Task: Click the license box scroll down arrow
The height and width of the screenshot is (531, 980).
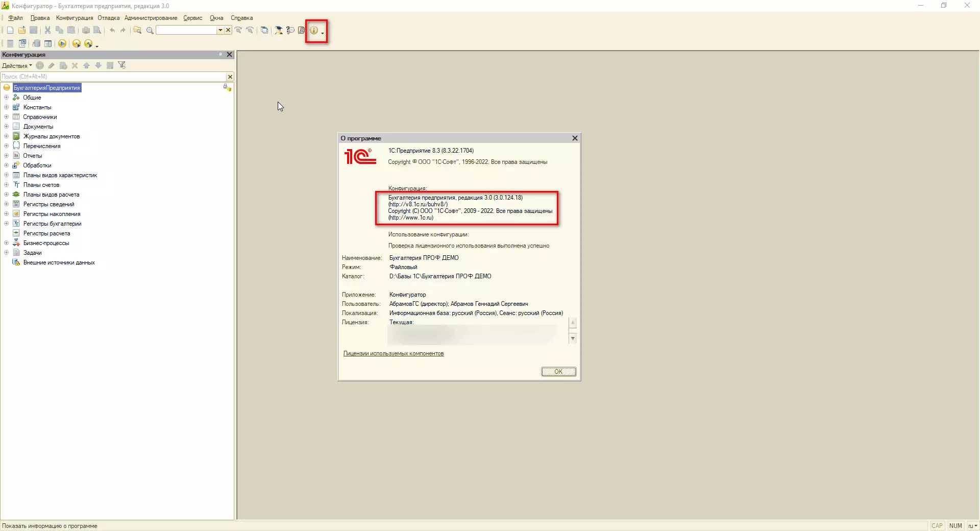Action: point(573,339)
